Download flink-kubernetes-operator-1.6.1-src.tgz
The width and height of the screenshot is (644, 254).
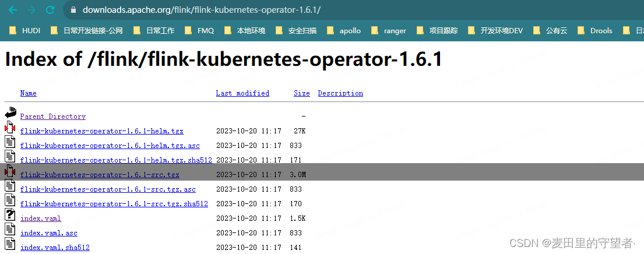click(x=100, y=175)
